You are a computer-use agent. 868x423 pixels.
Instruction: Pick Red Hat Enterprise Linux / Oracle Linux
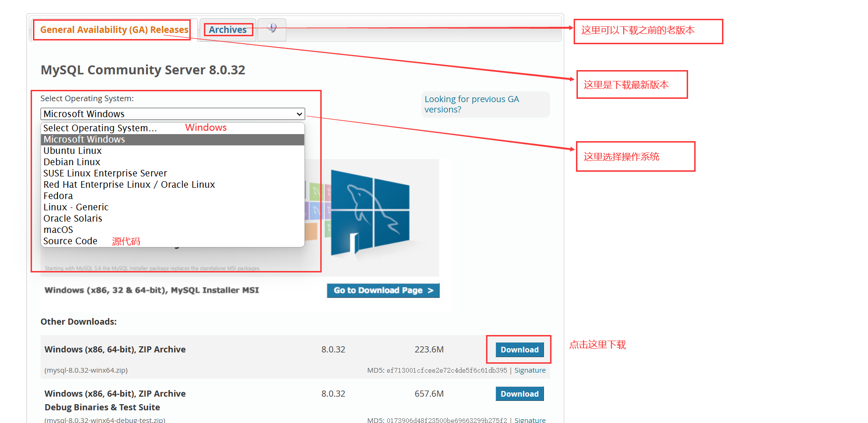[172, 184]
